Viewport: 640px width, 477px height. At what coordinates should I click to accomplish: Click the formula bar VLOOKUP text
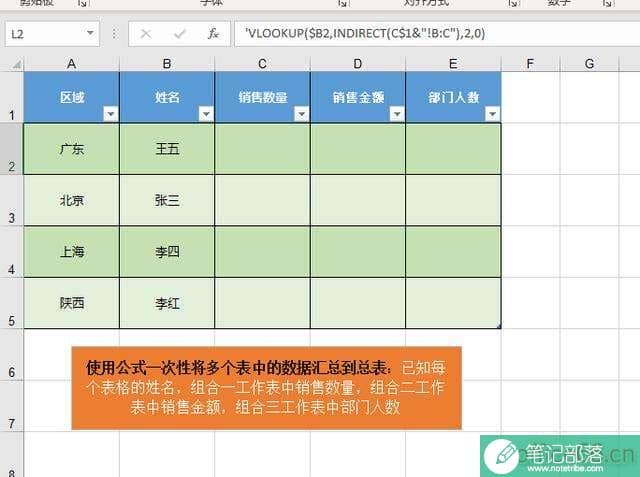click(364, 33)
